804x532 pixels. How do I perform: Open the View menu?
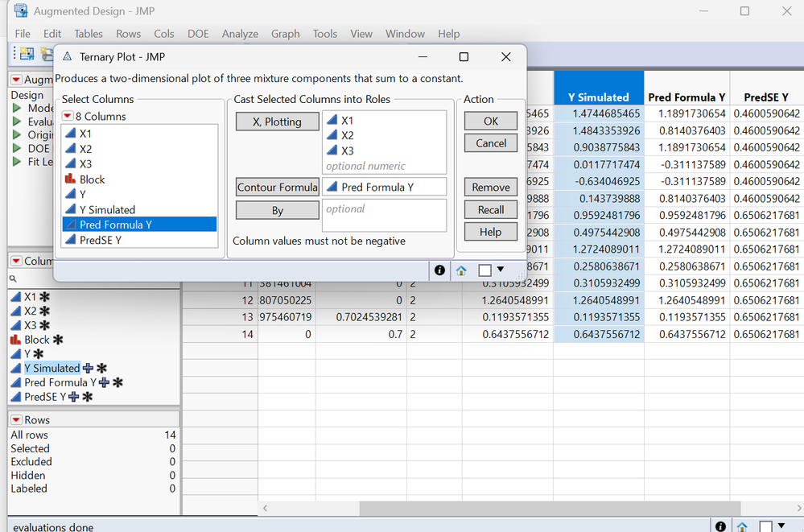[x=361, y=34]
